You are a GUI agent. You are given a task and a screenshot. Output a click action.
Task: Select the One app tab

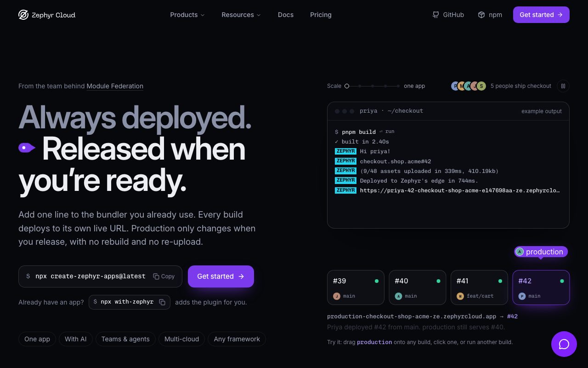coord(37,339)
